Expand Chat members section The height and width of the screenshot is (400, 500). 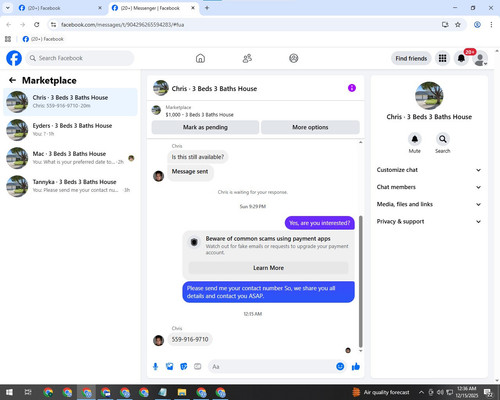point(429,187)
